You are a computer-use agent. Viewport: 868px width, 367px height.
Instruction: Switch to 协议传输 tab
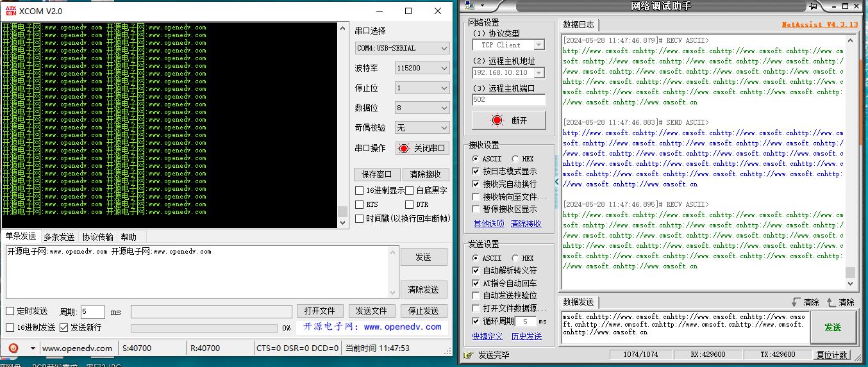tap(97, 237)
